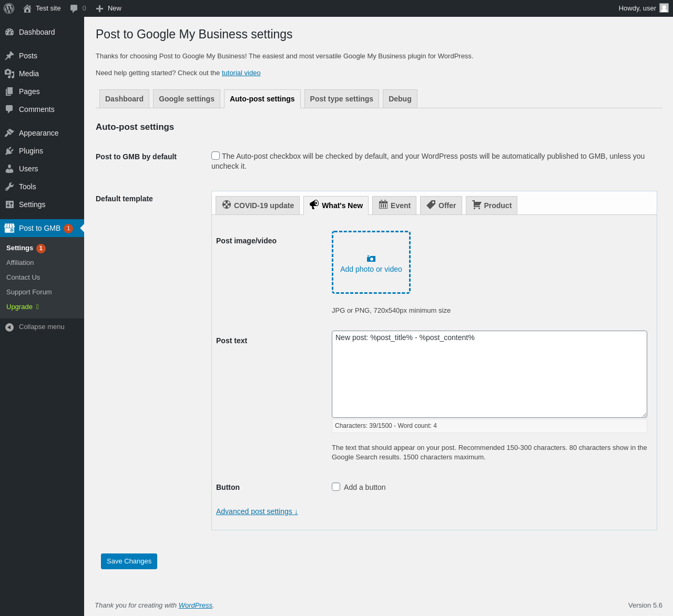Click the Collapse menu arrow icon
This screenshot has height=616, width=673.
point(9,327)
